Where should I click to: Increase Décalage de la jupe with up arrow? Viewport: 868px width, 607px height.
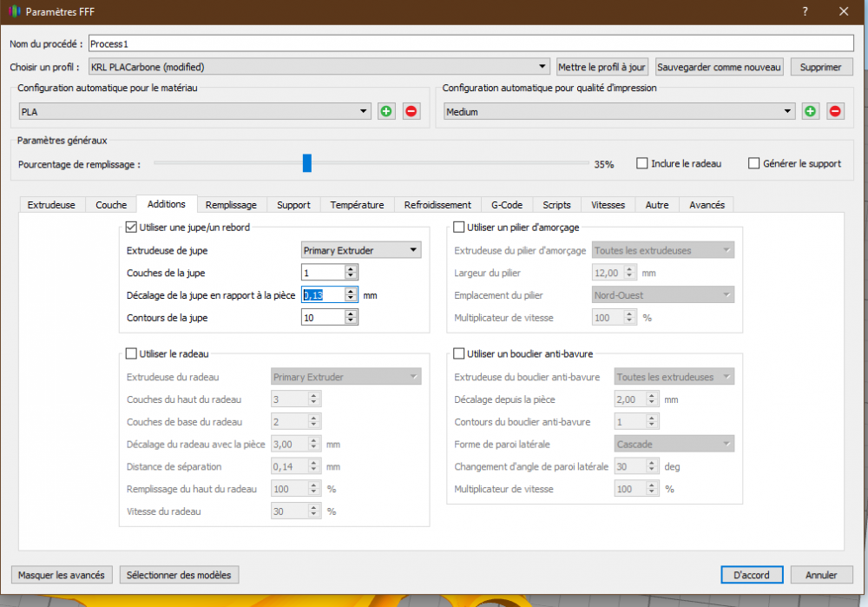tap(351, 291)
